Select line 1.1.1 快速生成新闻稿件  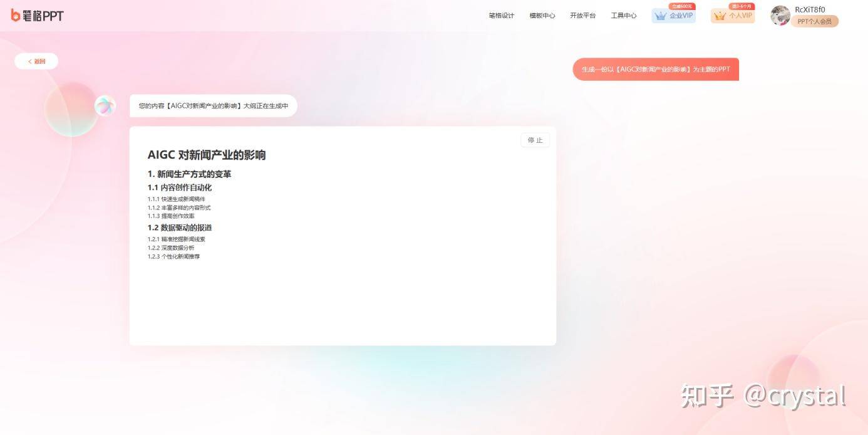(x=177, y=199)
